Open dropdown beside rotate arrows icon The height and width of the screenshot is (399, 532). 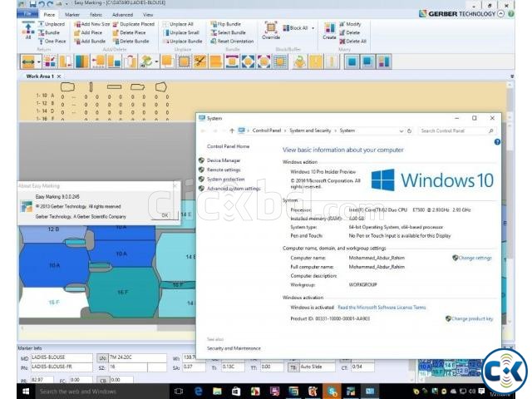156,62
